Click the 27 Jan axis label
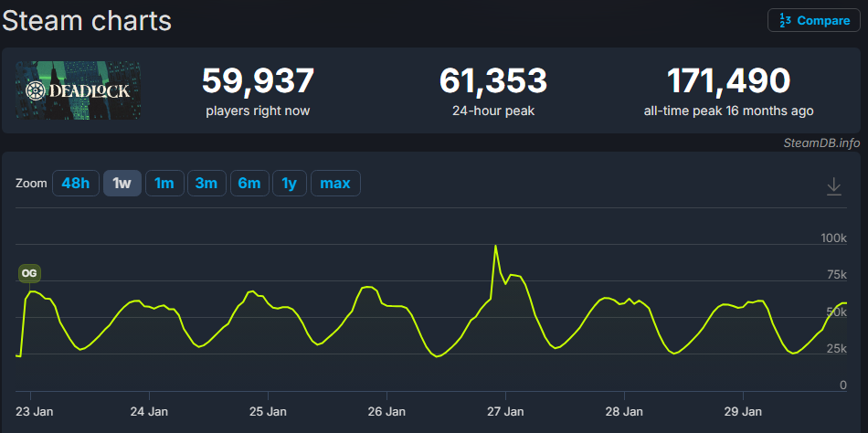Viewport: 868px width, 433px height. 507,412
